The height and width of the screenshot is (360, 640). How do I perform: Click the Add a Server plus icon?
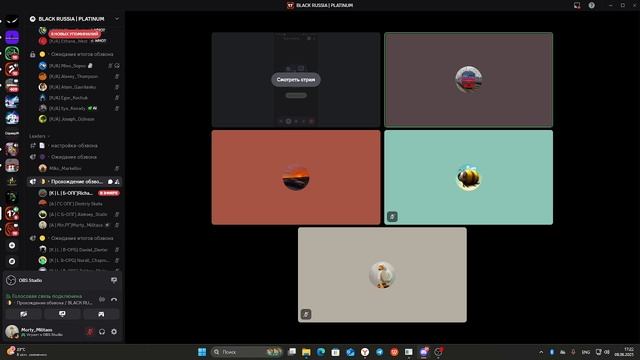coord(12,245)
